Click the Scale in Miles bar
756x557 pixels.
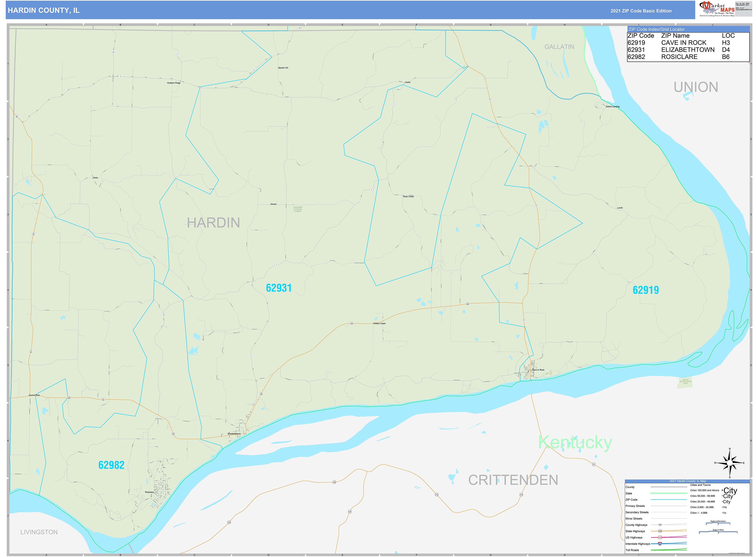click(x=718, y=531)
